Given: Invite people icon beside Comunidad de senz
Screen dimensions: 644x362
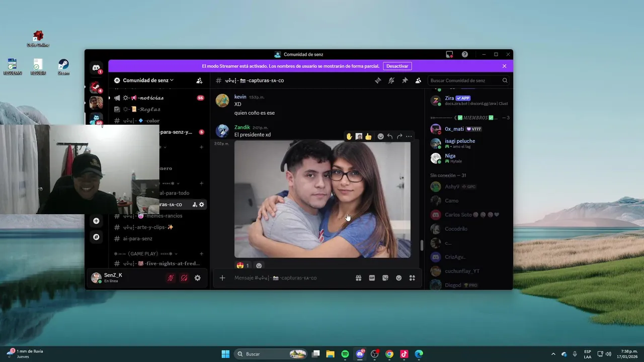Looking at the screenshot, I should point(199,80).
